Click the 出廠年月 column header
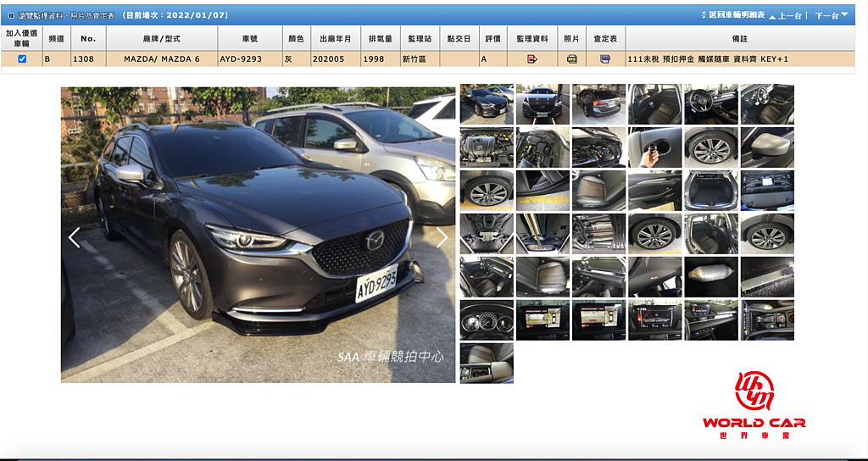Viewport: 868px width, 461px height. pos(336,39)
